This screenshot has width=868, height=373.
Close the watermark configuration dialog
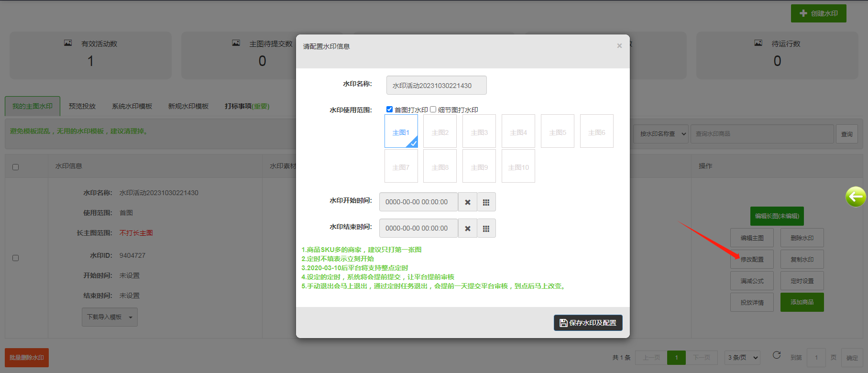point(619,46)
